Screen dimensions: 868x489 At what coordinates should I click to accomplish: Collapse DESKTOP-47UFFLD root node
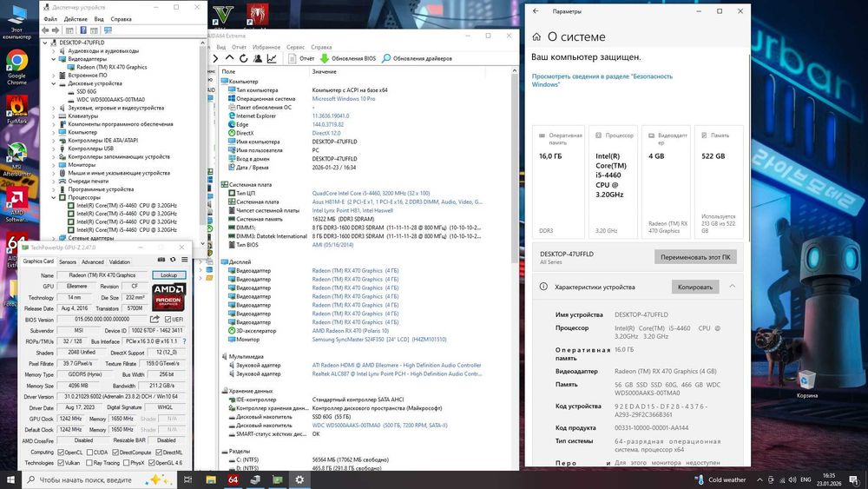pyautogui.click(x=45, y=43)
